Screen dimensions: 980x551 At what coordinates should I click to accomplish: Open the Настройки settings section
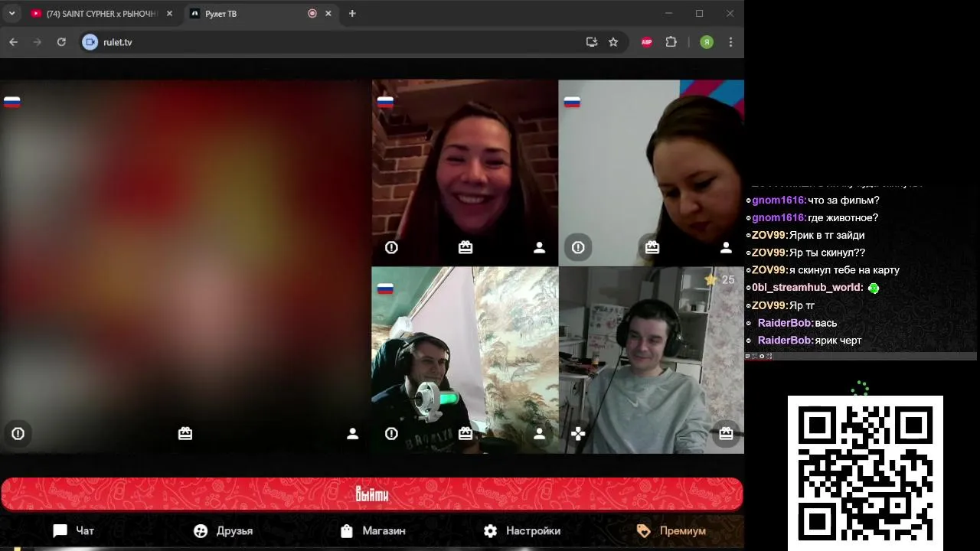tap(522, 530)
